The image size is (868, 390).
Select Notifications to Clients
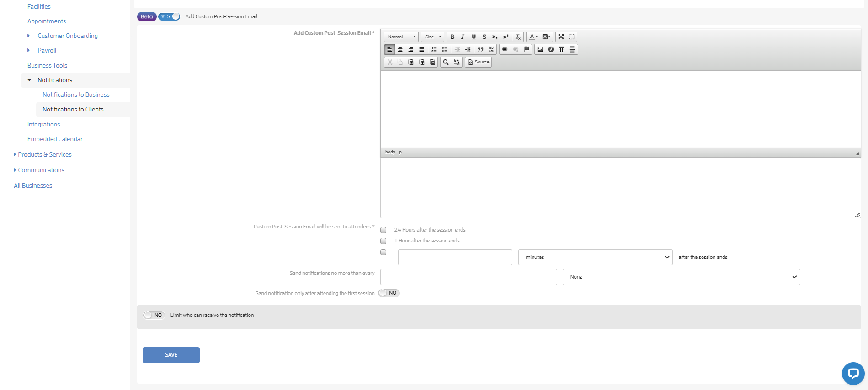pyautogui.click(x=73, y=110)
